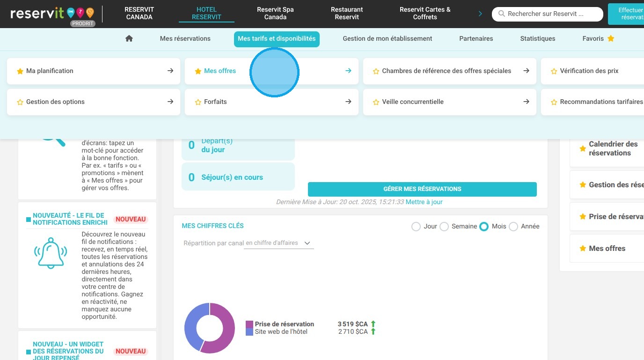Click 'NOUVEAU - UN WIDGET DES RÉSERVATIONS' title
The image size is (644, 360).
[68, 351]
